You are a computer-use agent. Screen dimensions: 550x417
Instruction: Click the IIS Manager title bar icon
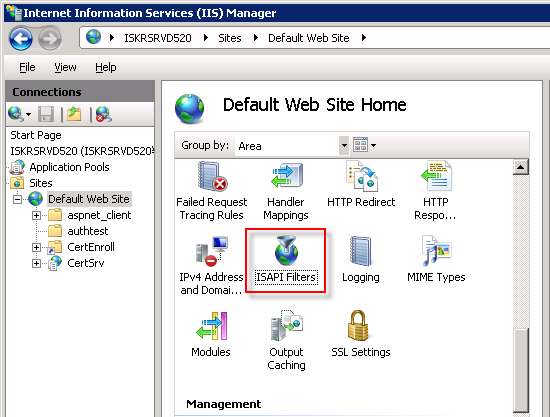coord(14,13)
